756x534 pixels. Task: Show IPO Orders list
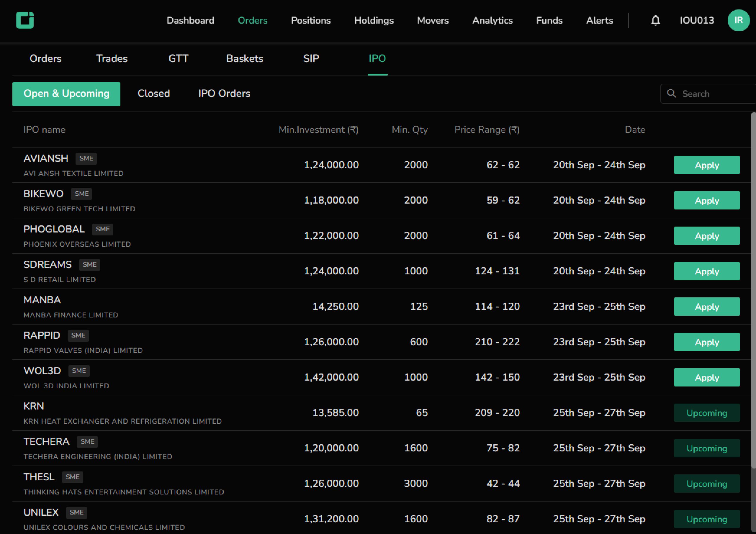[x=224, y=94]
